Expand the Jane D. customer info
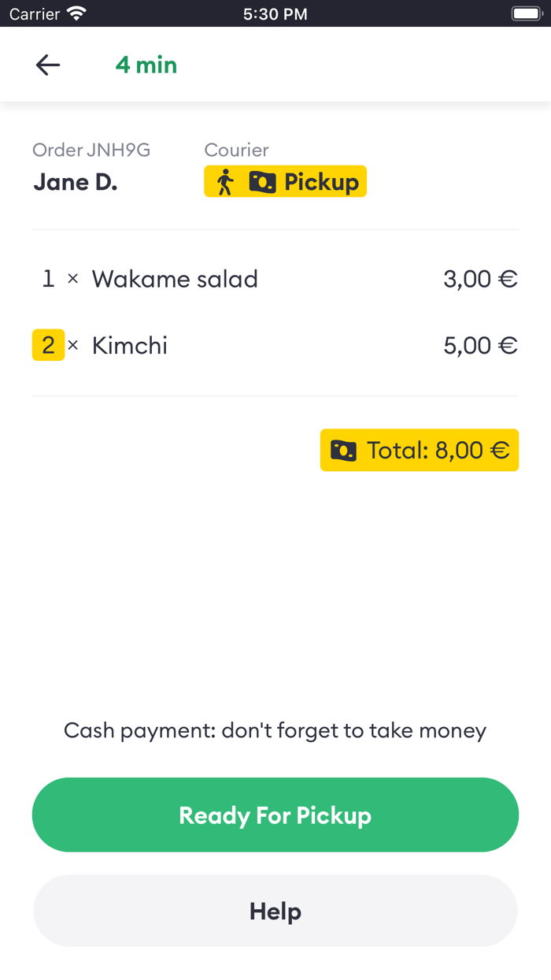Image resolution: width=551 pixels, height=980 pixels. point(75,181)
